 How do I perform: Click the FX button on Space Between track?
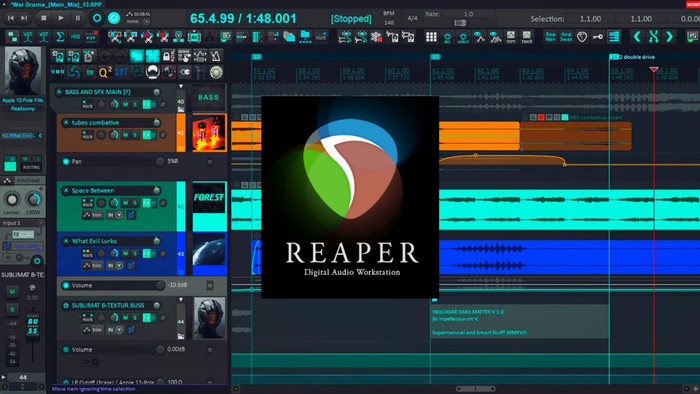[146, 203]
